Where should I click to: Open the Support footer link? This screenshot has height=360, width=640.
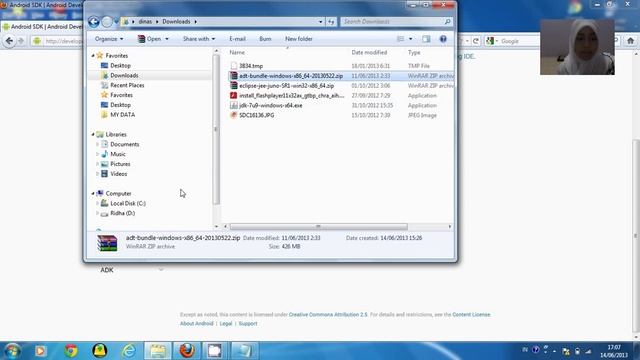(x=248, y=324)
